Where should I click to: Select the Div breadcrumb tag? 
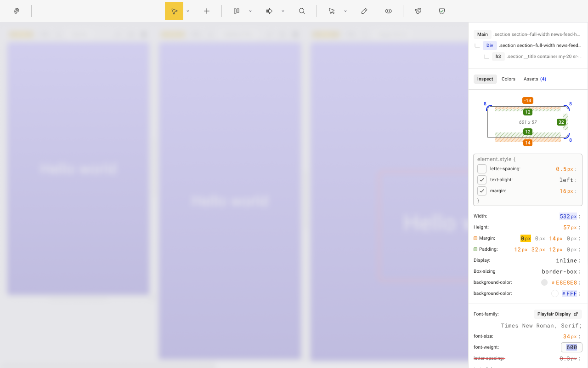tap(490, 46)
